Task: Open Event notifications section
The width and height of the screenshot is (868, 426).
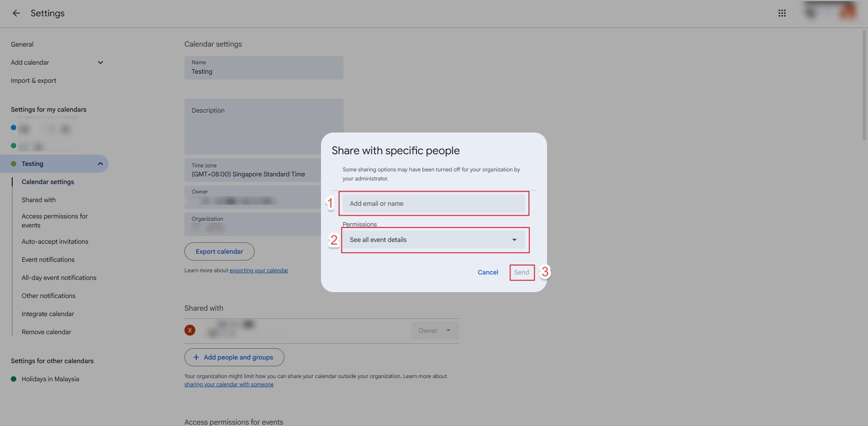Action: click(48, 260)
